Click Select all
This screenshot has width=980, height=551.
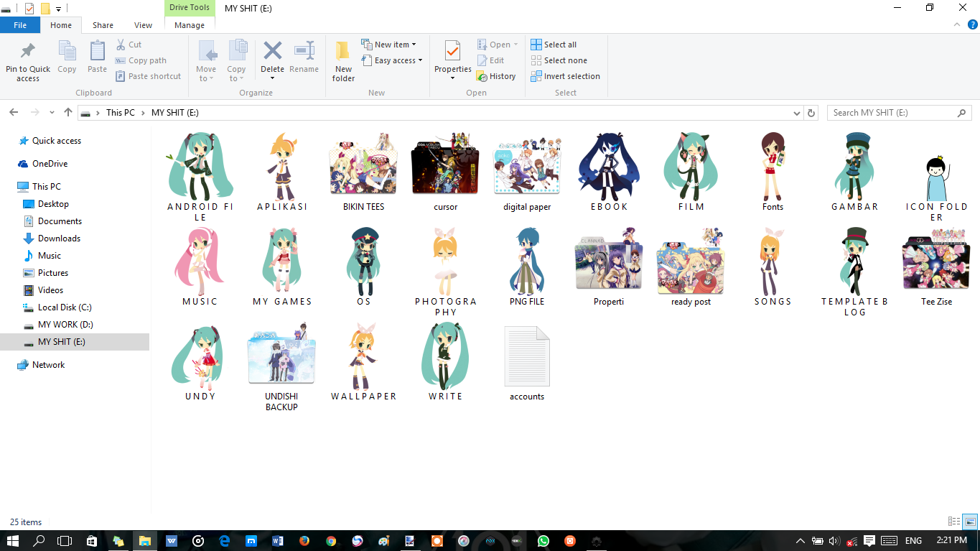(x=554, y=45)
